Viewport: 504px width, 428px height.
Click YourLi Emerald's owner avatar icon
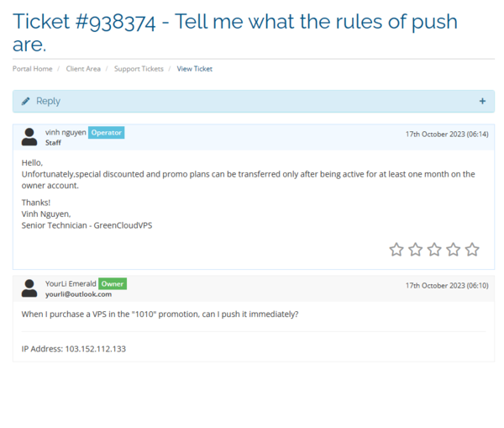(29, 288)
